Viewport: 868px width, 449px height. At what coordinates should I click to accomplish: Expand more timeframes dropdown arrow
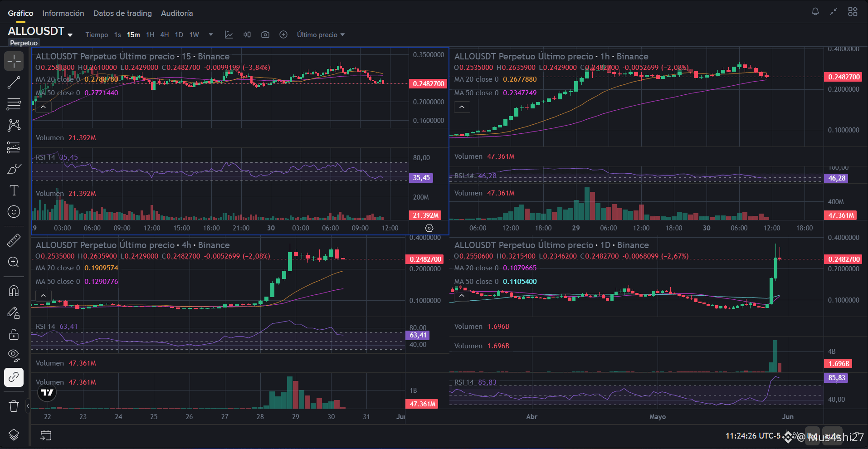point(211,34)
